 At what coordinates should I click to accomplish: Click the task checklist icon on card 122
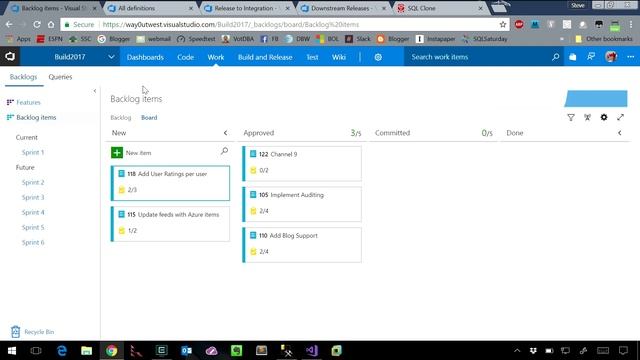pyautogui.click(x=253, y=170)
